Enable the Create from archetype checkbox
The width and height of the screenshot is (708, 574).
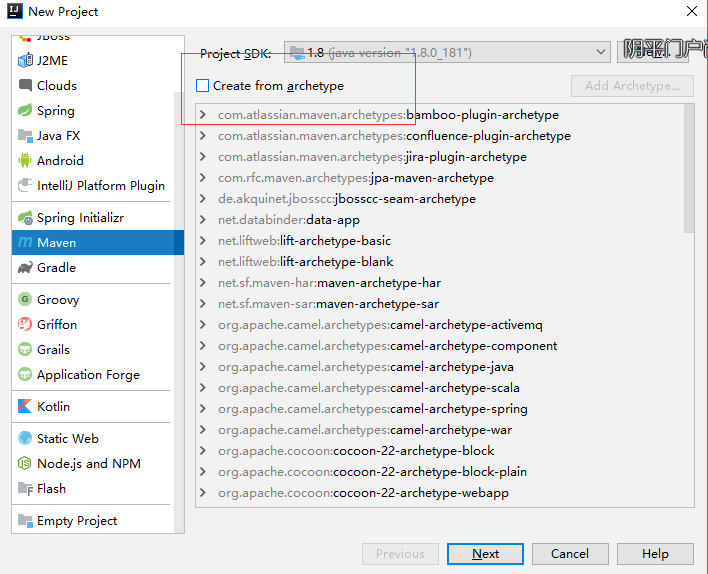[202, 85]
